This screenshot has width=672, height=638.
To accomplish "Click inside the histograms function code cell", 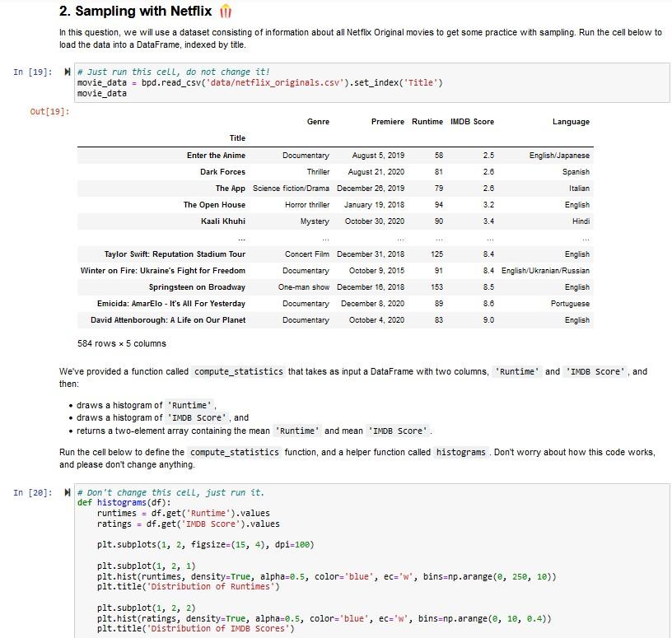I will 372,561.
